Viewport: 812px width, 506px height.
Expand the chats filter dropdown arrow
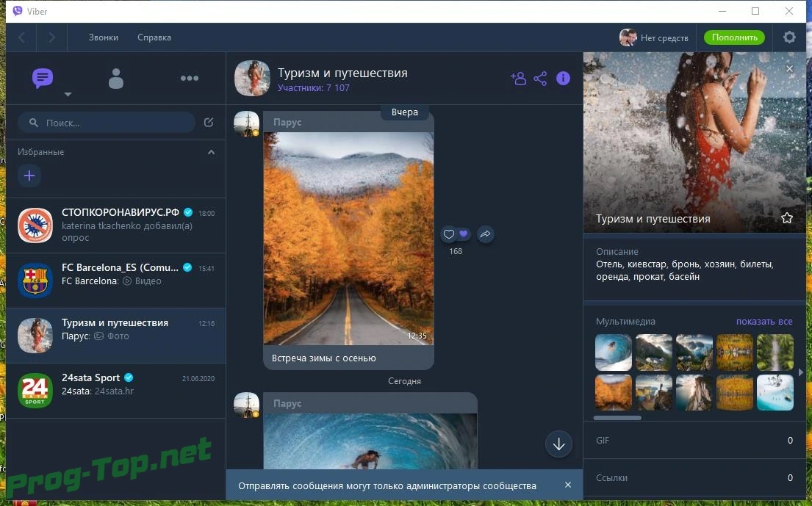click(x=68, y=95)
